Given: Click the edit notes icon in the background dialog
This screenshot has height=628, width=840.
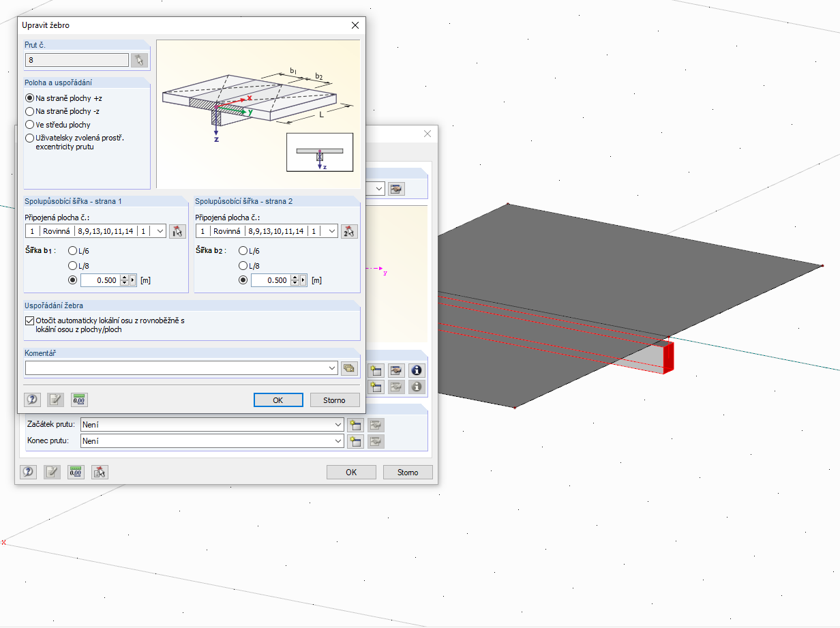Looking at the screenshot, I should tap(52, 472).
